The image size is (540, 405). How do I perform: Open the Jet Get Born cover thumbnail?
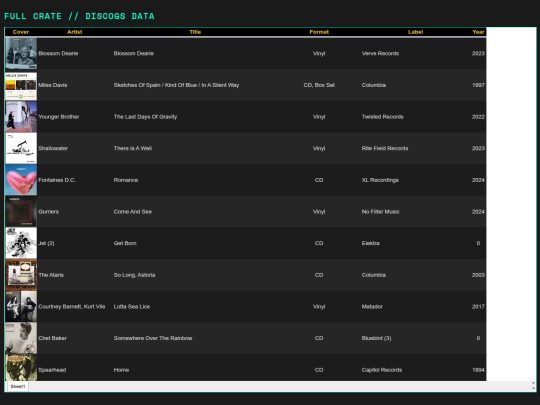[x=21, y=243]
